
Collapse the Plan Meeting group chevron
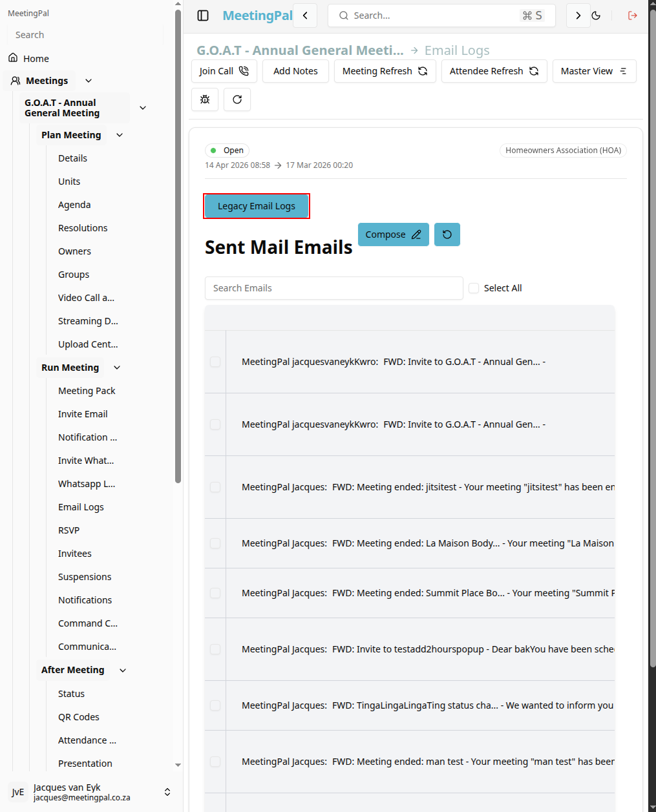[120, 135]
